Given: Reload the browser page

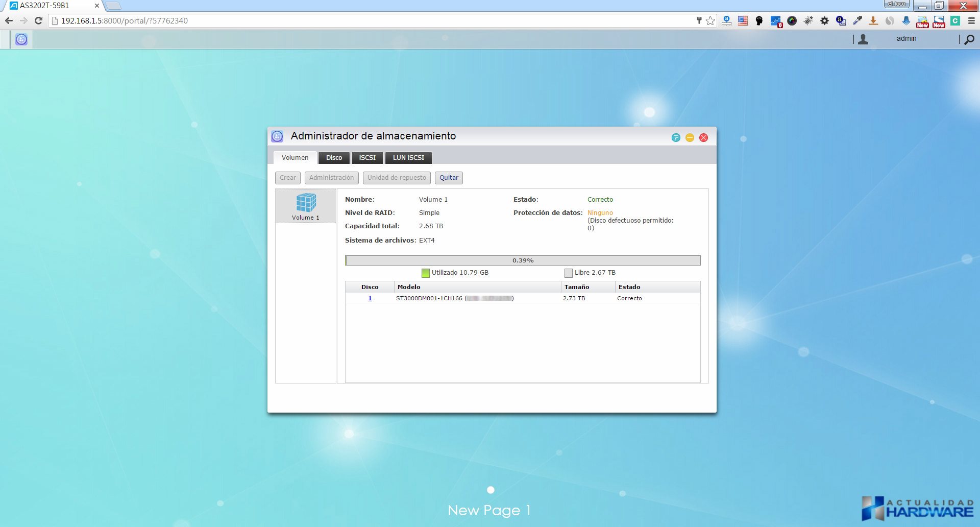Looking at the screenshot, I should [x=38, y=20].
